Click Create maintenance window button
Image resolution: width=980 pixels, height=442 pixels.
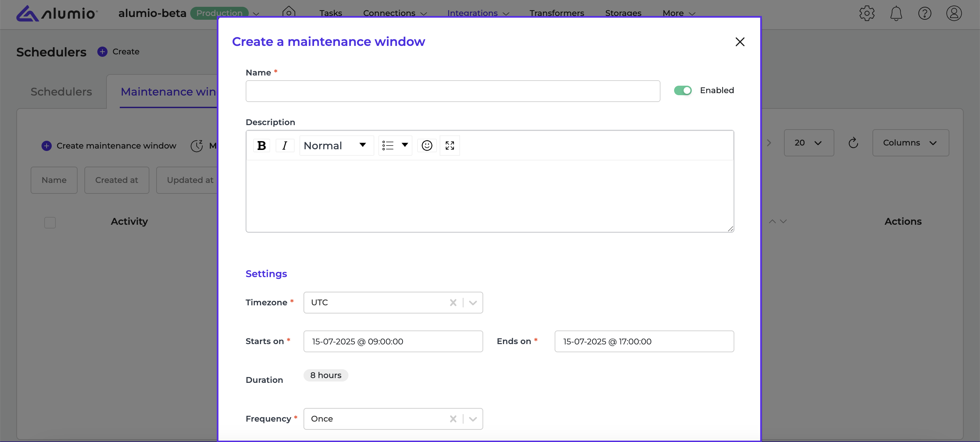click(109, 146)
